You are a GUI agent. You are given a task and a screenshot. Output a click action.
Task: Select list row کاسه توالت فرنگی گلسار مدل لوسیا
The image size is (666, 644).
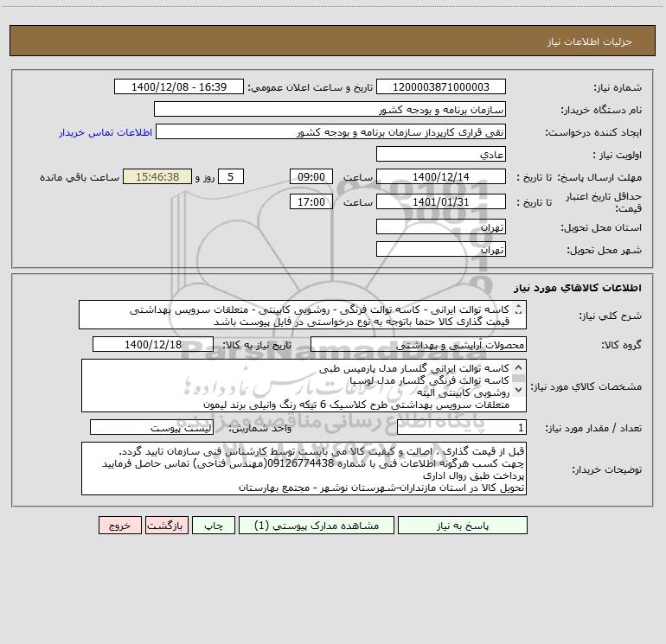pyautogui.click(x=429, y=380)
